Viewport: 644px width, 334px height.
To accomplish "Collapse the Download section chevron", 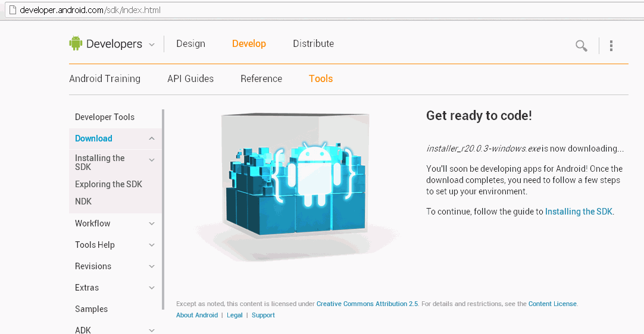I will point(152,138).
